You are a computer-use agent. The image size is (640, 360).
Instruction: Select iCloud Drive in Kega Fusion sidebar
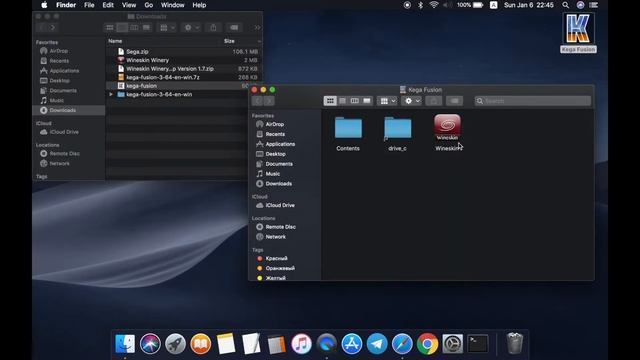pos(280,205)
